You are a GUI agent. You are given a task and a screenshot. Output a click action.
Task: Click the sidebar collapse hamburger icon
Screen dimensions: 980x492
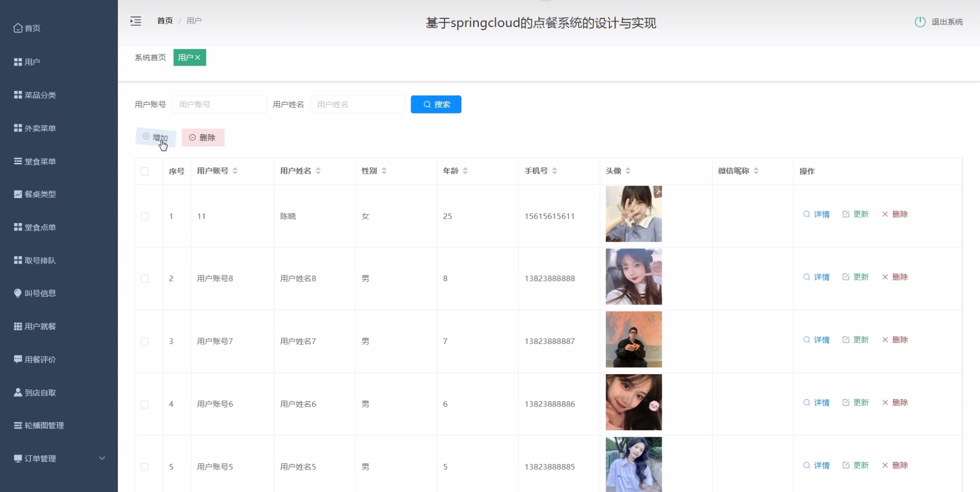(136, 21)
